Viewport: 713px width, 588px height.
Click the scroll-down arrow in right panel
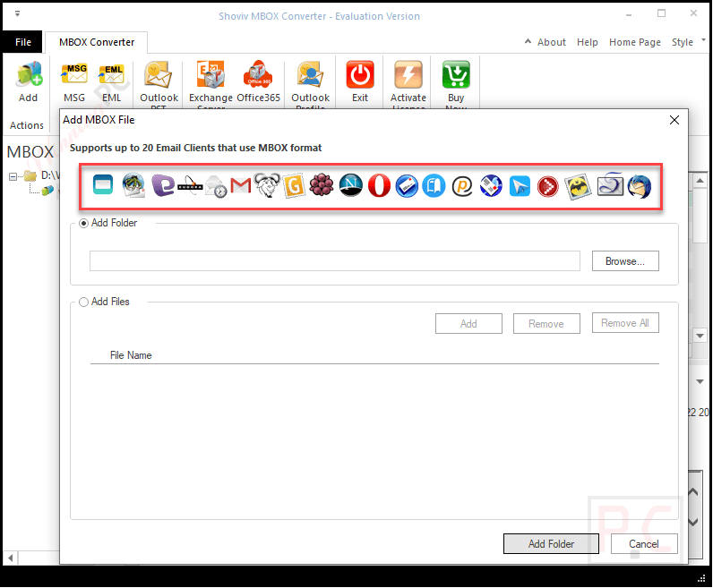[700, 336]
